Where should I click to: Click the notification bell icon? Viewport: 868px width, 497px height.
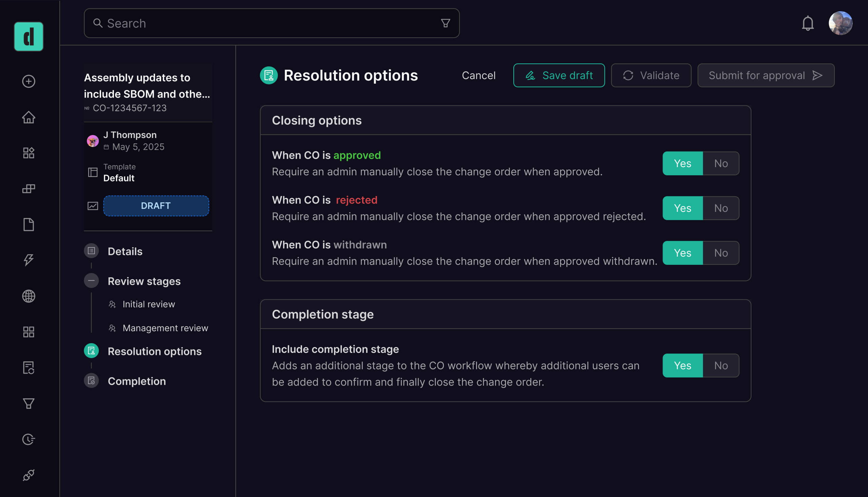click(807, 23)
